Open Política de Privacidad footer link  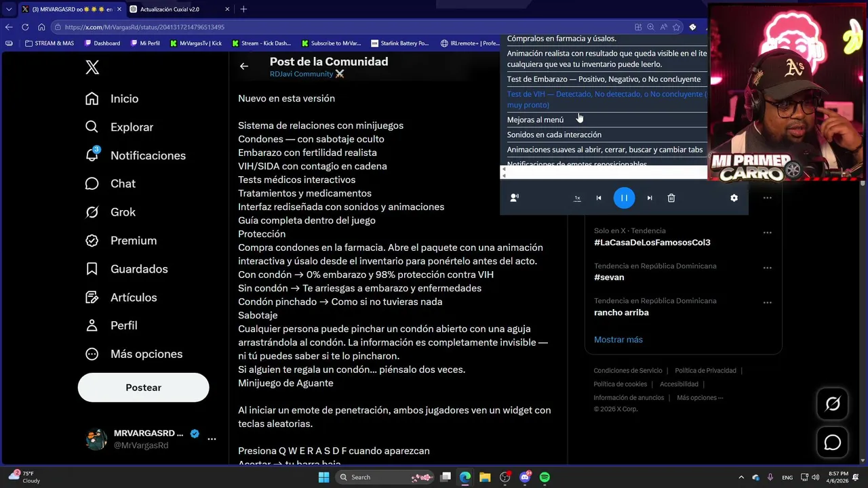[x=705, y=371]
